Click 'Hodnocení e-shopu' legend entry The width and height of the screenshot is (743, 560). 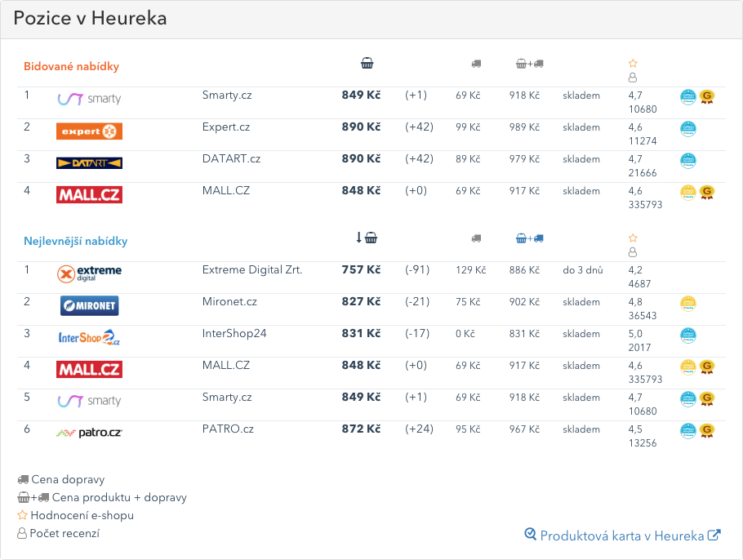pyautogui.click(x=76, y=515)
